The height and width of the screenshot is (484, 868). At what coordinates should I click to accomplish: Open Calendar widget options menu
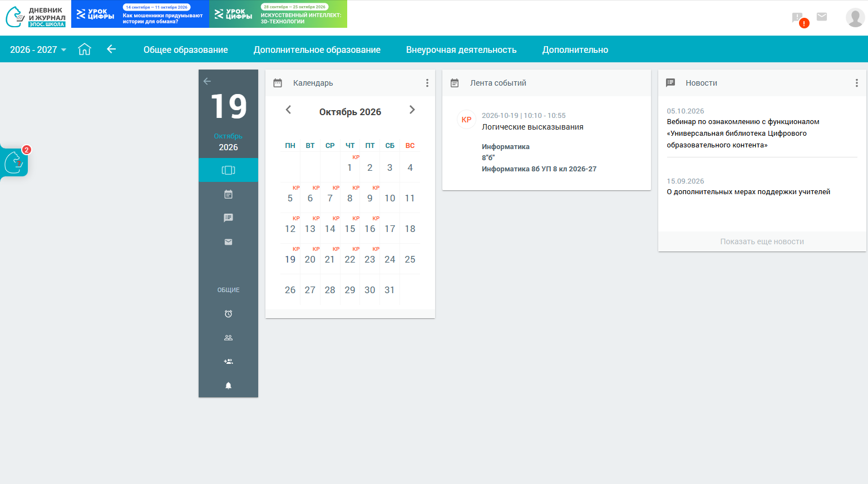click(x=427, y=83)
